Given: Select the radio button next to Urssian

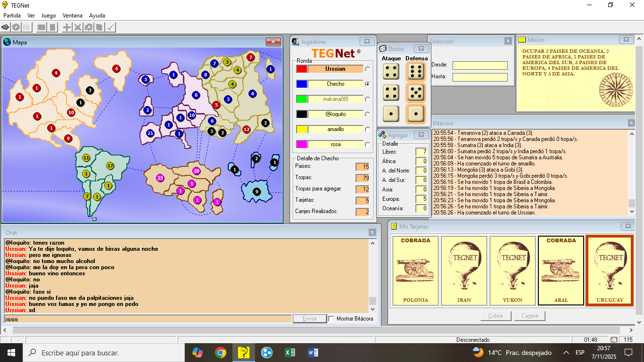Looking at the screenshot, I should click(x=368, y=69).
